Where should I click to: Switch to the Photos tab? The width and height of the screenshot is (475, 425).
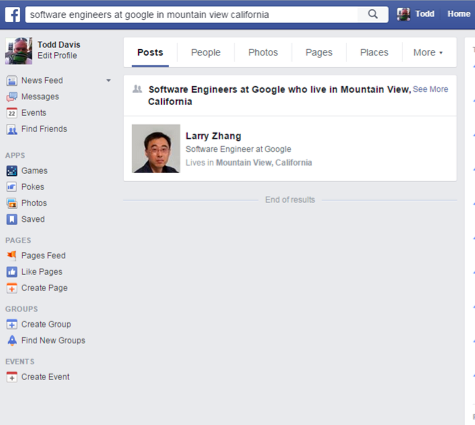tap(263, 53)
